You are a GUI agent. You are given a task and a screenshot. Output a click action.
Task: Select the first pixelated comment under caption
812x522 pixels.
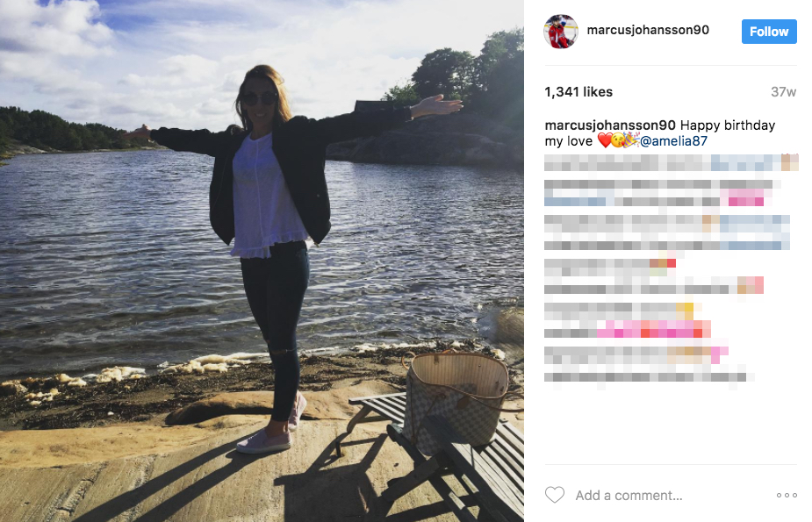click(x=672, y=162)
